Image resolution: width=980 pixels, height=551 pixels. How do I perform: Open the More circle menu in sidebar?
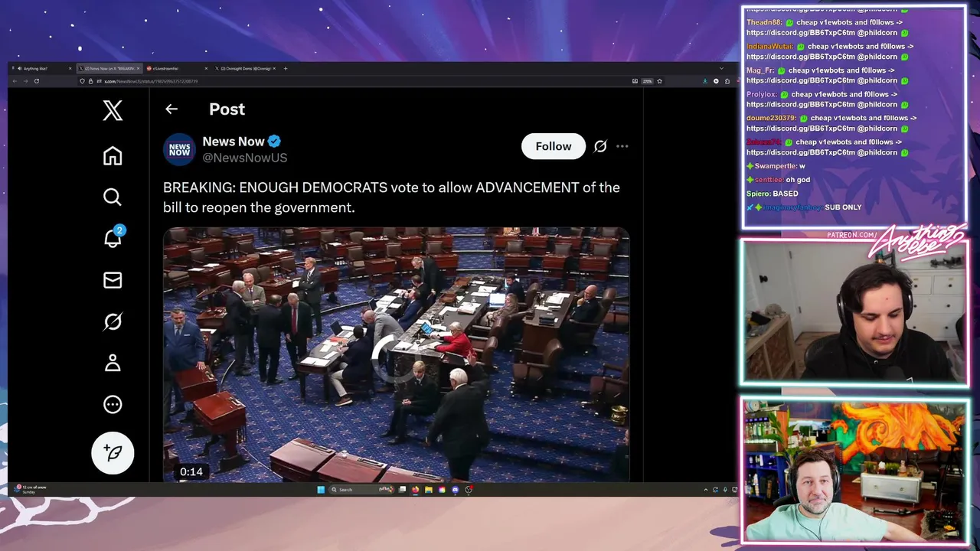113,404
